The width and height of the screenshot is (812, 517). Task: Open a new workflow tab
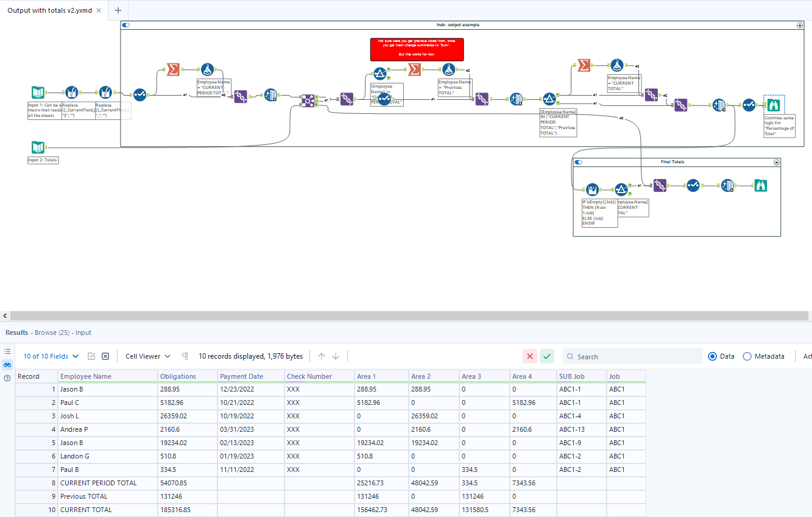coord(118,10)
